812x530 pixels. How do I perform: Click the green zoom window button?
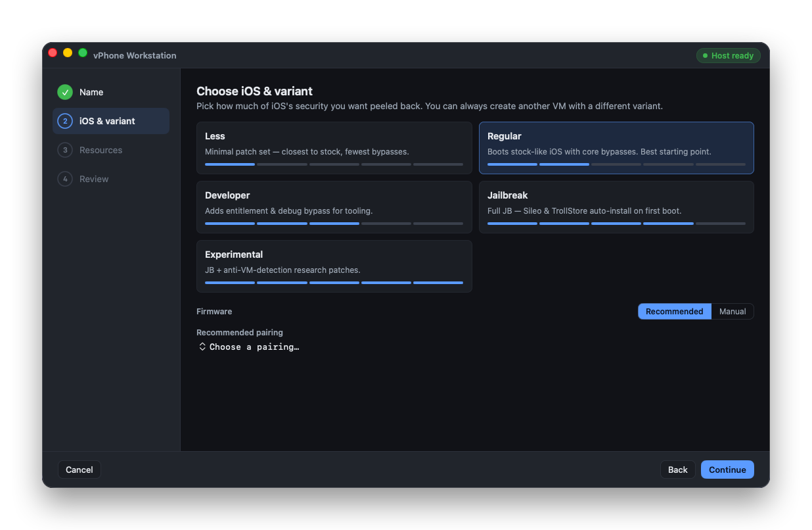[83, 53]
